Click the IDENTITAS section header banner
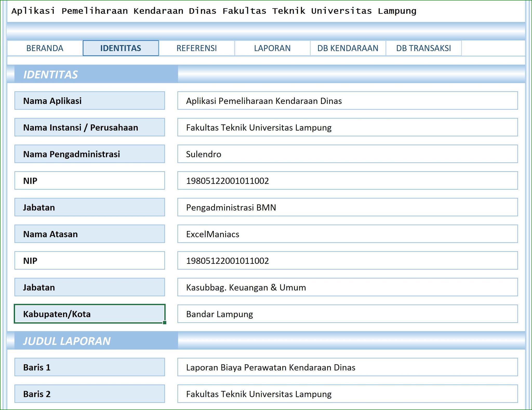Viewport: 532px width, 410px height. click(96, 74)
